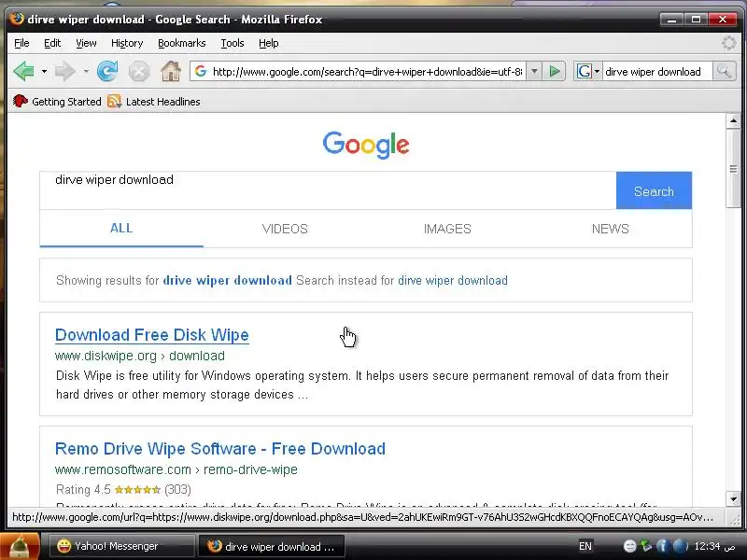Viewport: 747px width, 560px height.
Task: Click the blue globe tray icon
Action: [x=680, y=546]
